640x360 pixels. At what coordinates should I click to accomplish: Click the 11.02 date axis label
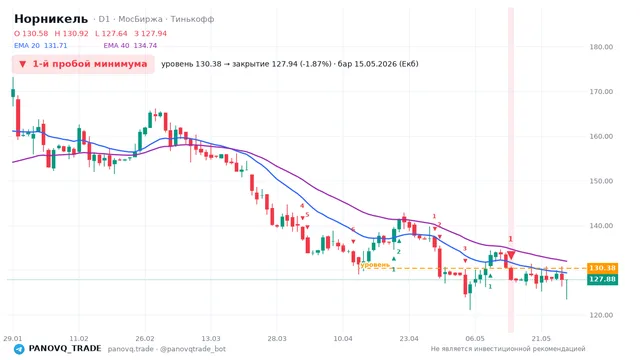click(x=79, y=339)
